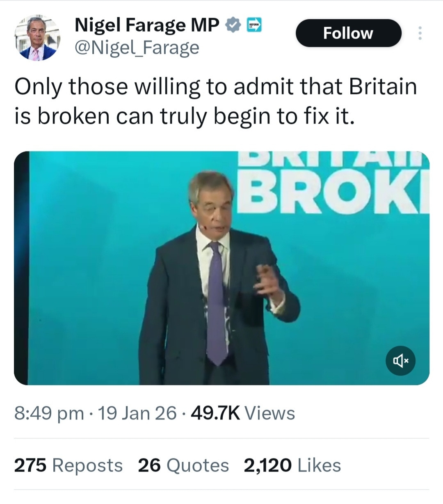Click the @Nigel_Farage handle
Viewport: 443px width, 504px height.
137,48
